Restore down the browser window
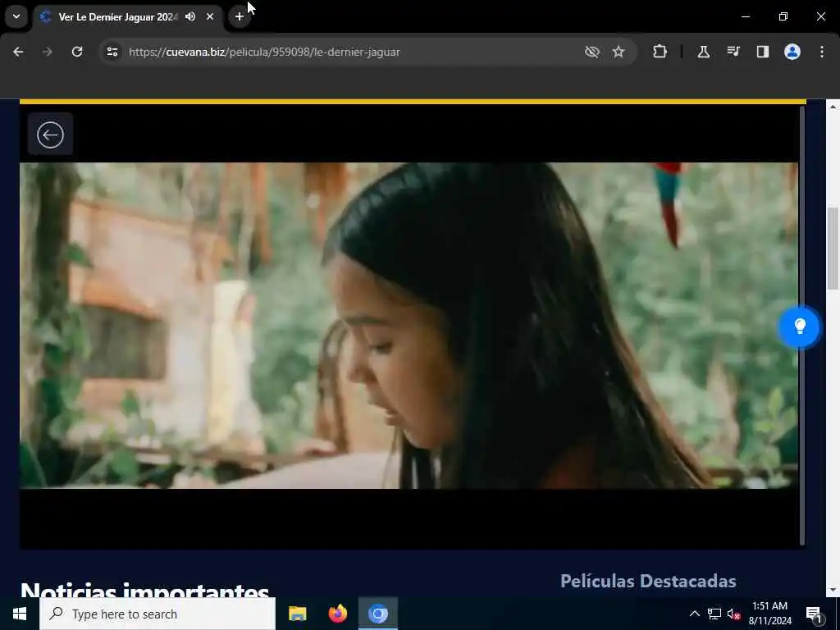 point(783,16)
